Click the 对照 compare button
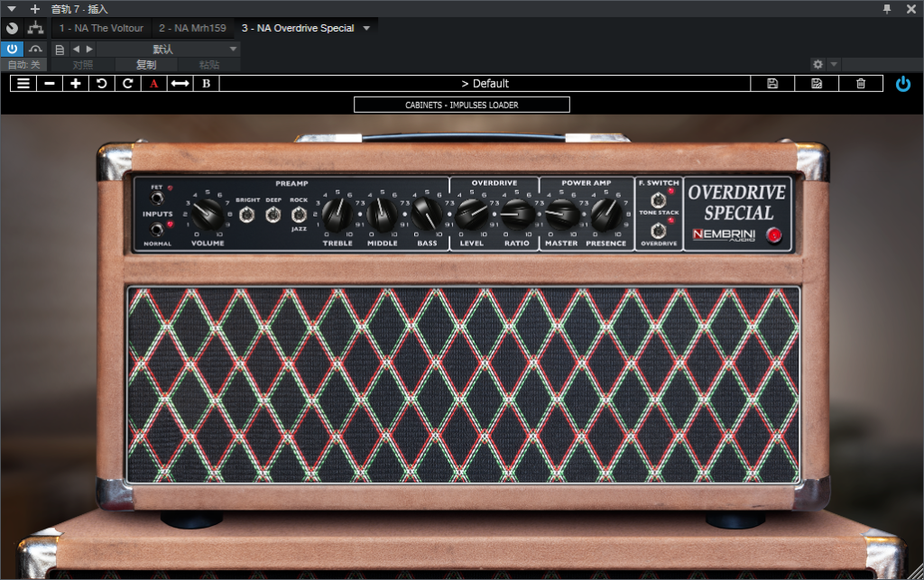Viewport: 924px width, 580px height. [83, 65]
